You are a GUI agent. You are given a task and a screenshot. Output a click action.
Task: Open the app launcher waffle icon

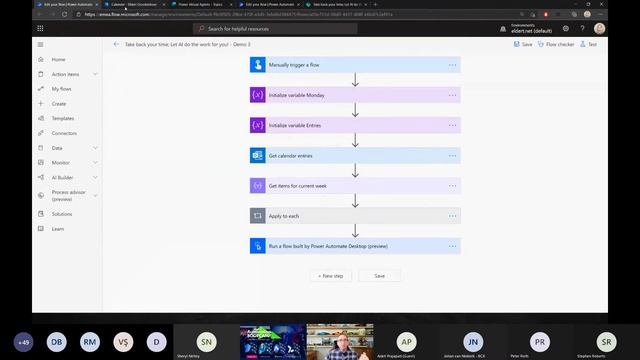point(40,28)
